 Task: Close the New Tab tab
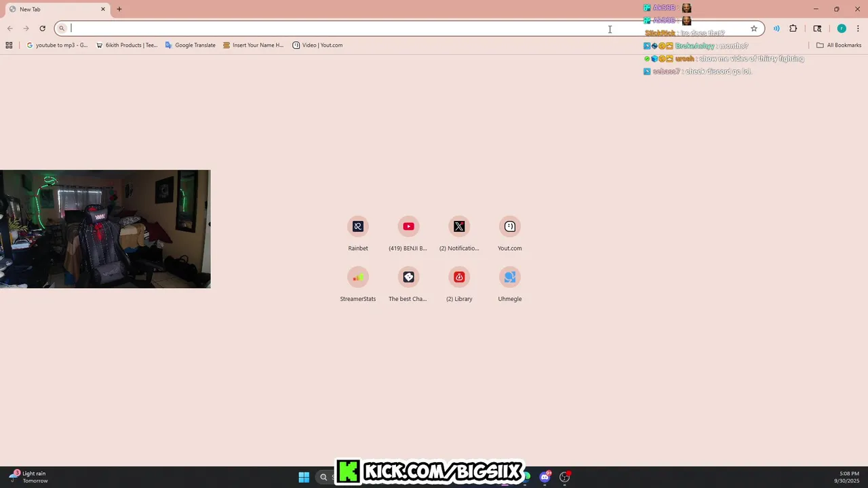coord(103,9)
